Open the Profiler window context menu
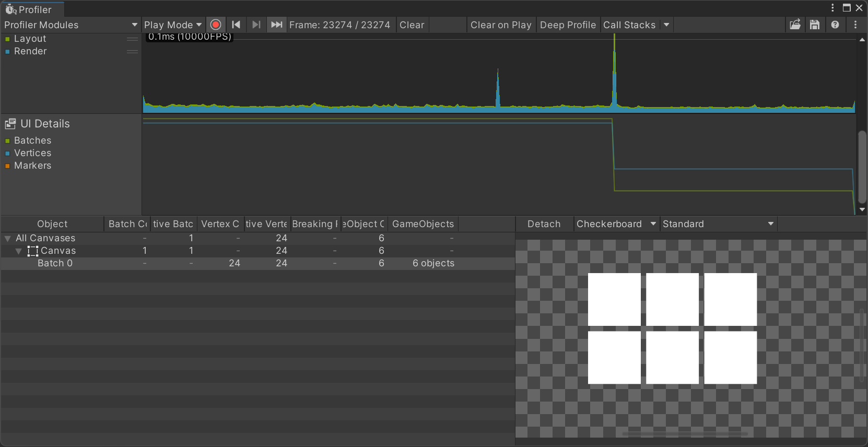 point(833,8)
